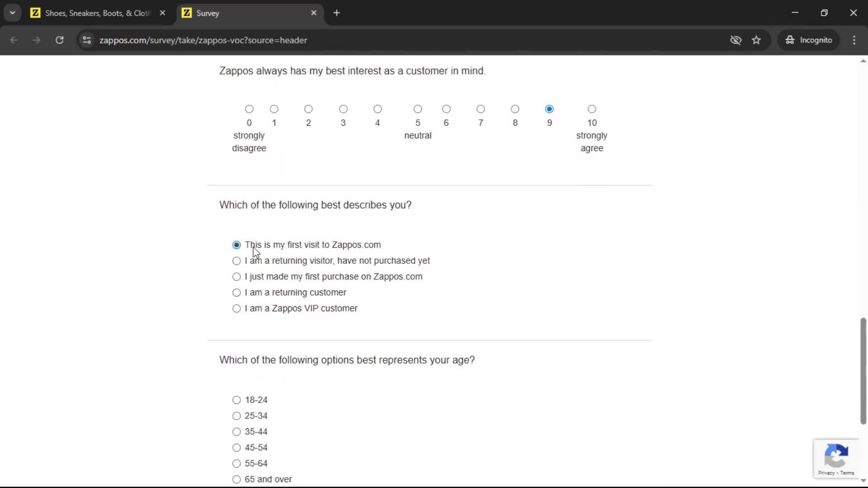This screenshot has width=868, height=488.
Task: Click the scrollbar up arrow
Action: (863, 61)
